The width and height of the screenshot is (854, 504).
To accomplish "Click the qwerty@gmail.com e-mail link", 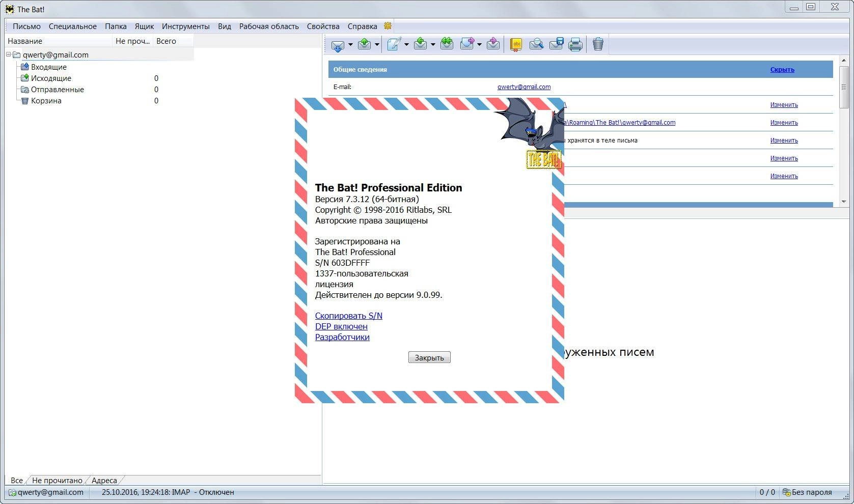I will [x=524, y=87].
